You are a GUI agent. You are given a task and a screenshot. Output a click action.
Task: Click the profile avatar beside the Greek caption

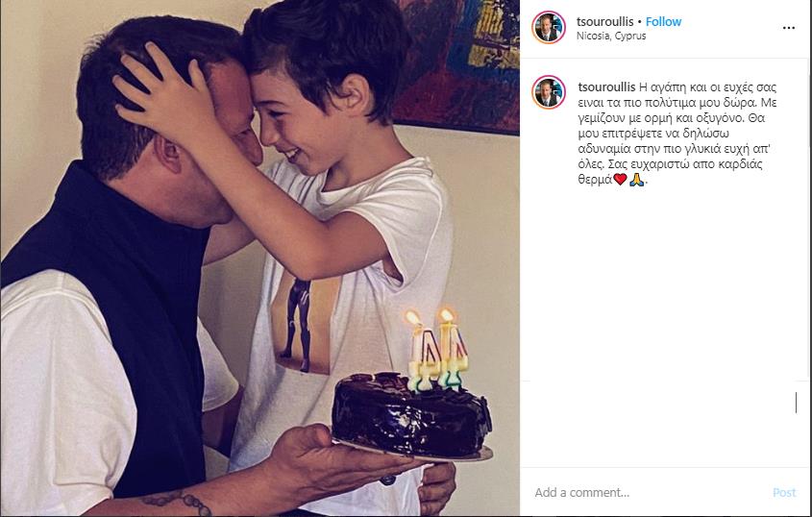(549, 92)
